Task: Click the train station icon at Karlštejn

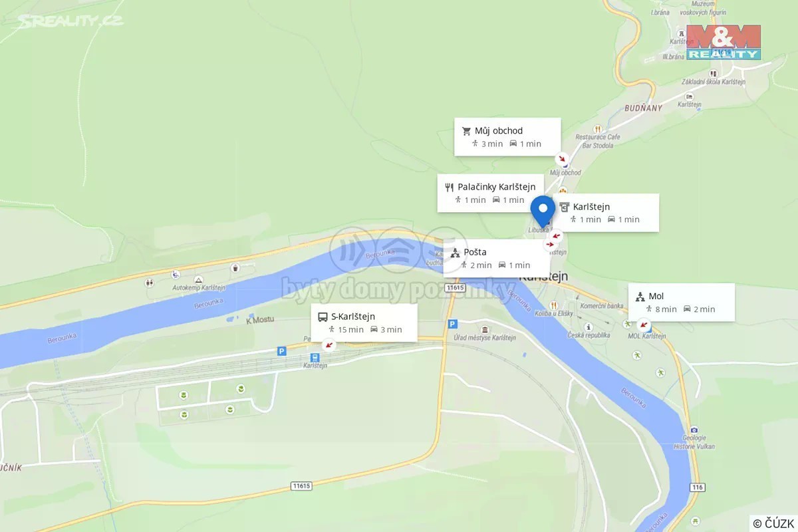Action: pos(315,357)
